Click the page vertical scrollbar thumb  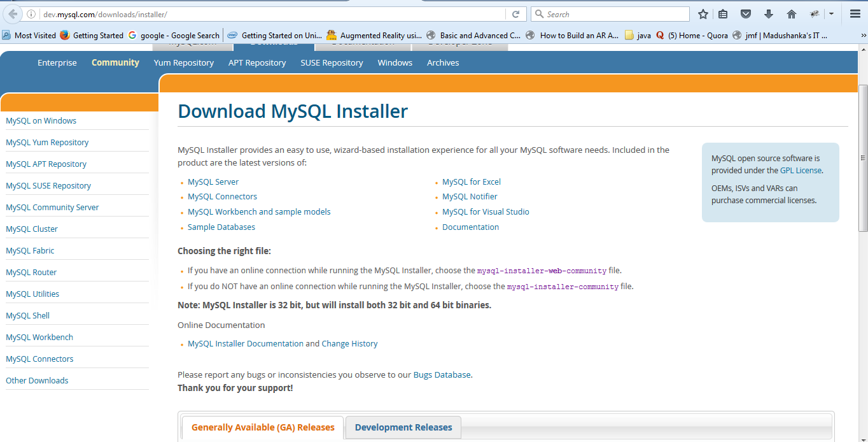(863, 157)
